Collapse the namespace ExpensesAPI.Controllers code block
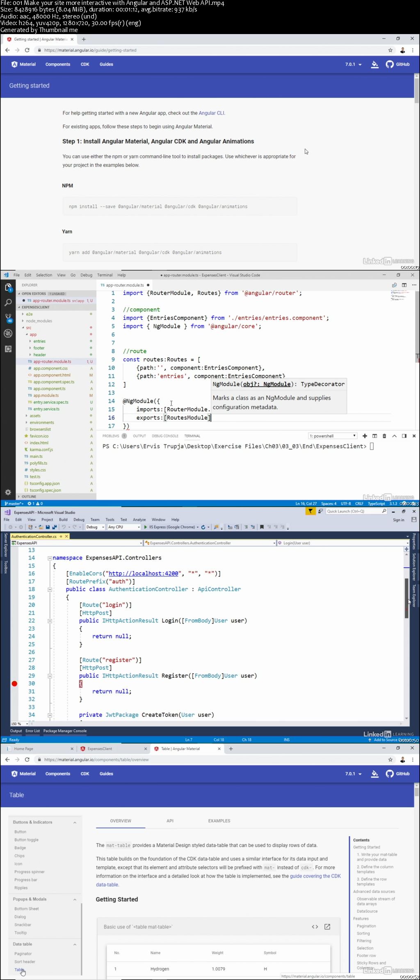This screenshot has height=980, width=420. click(50, 558)
